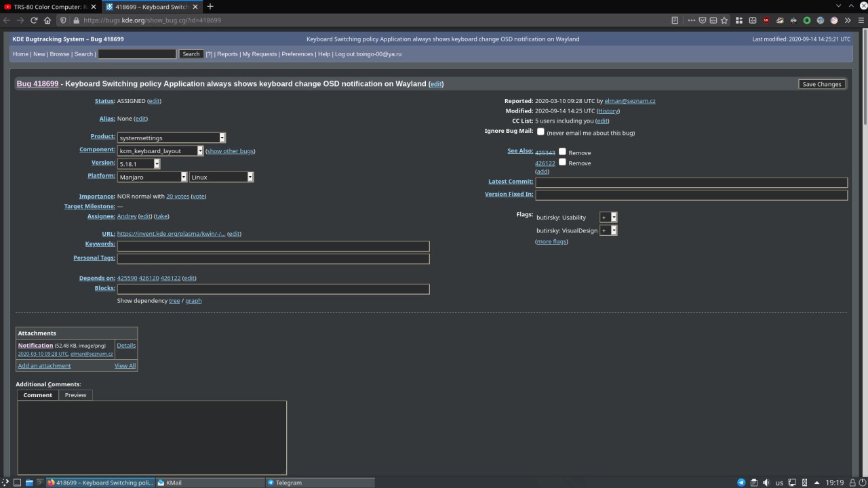Open My Requests in the header menu
Screen dimensions: 868x488
tap(260, 54)
